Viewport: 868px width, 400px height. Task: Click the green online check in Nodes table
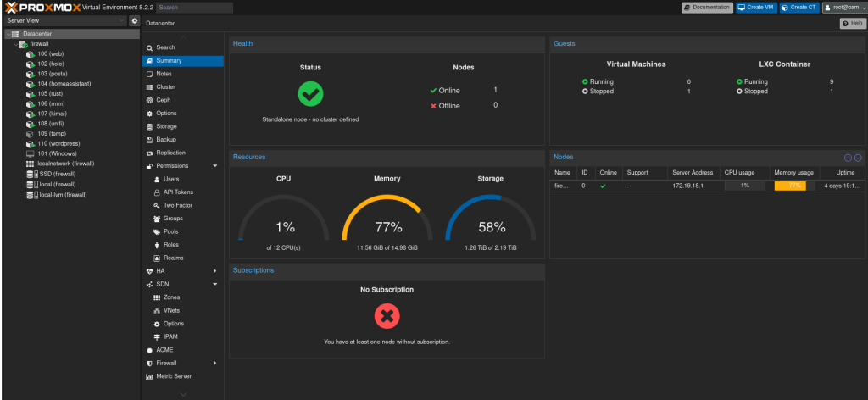pos(603,186)
